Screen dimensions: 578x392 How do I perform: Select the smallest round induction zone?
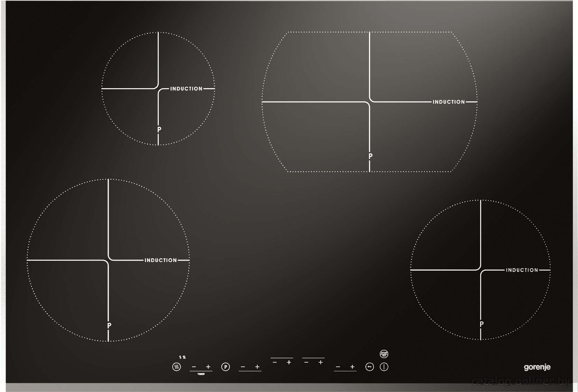tap(158, 88)
